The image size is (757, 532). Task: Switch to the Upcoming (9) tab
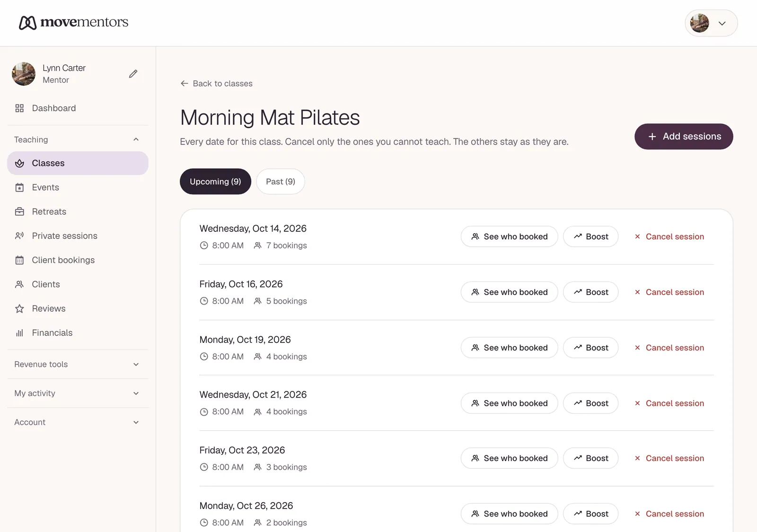click(215, 182)
